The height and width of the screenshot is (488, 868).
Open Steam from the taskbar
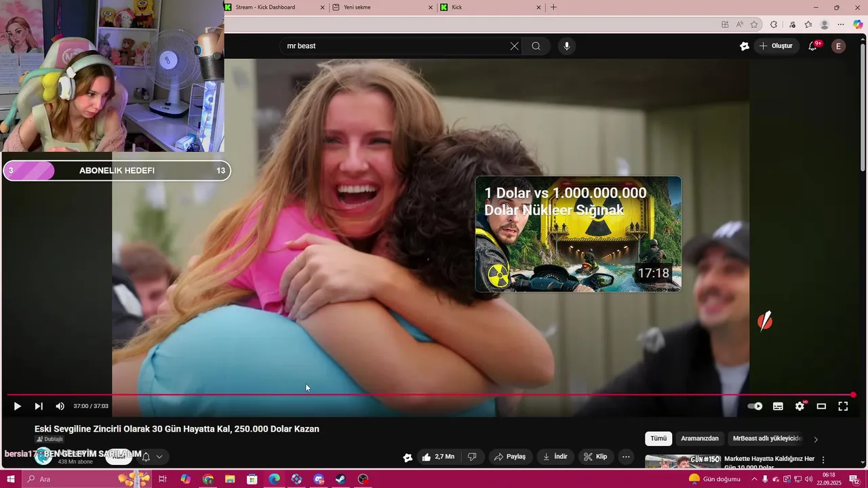340,479
